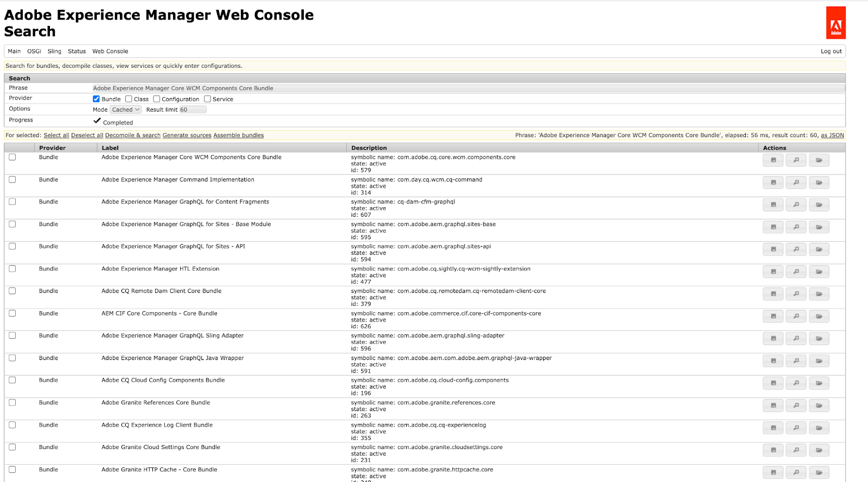Select checkbox for Command Implementation row
The height and width of the screenshot is (482, 868).
tap(12, 179)
